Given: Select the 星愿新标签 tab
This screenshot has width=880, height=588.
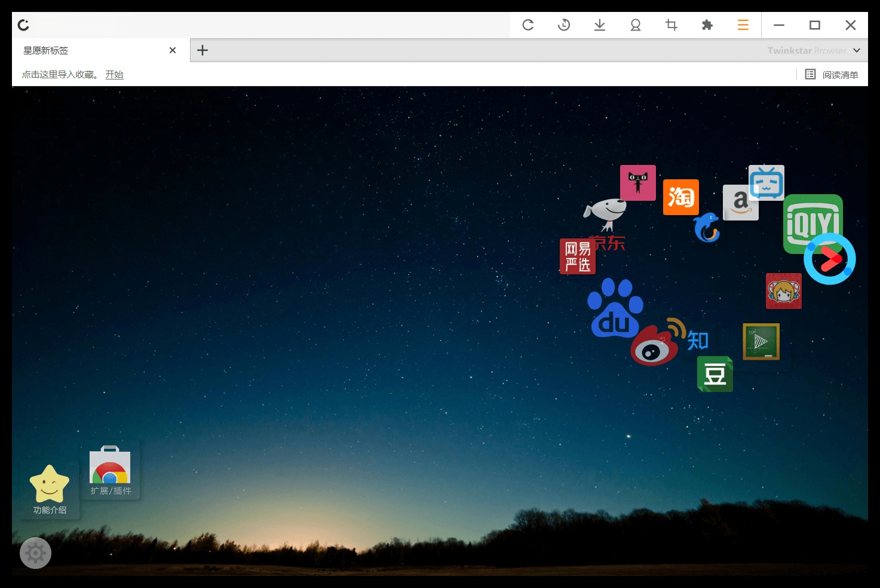Looking at the screenshot, I should click(x=101, y=50).
